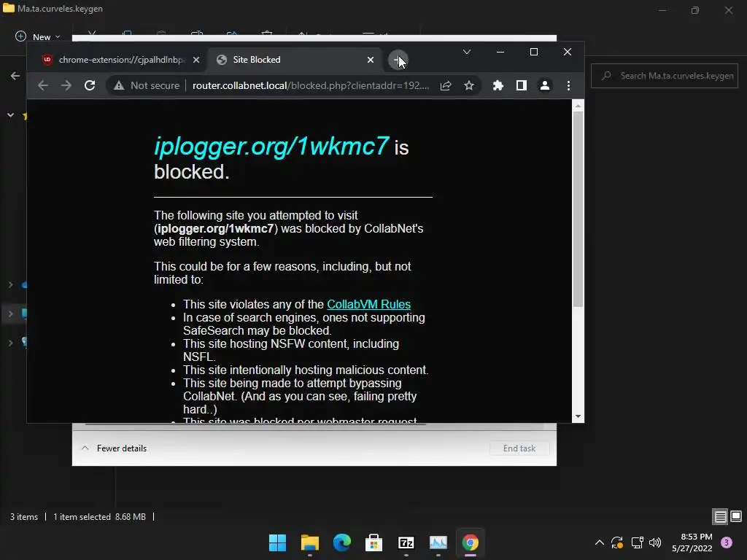
Task: Open Chrome profile avatar menu
Action: click(x=544, y=86)
